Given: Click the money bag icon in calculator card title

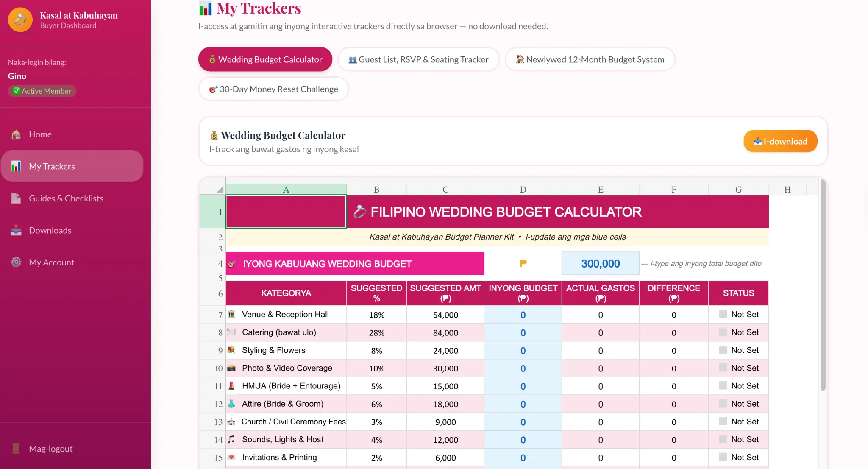Looking at the screenshot, I should (x=214, y=135).
